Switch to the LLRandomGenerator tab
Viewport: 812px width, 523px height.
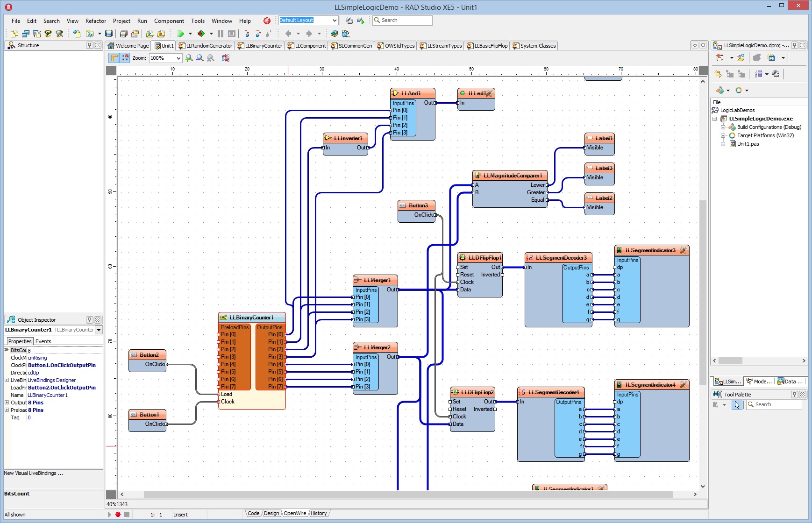pos(205,46)
